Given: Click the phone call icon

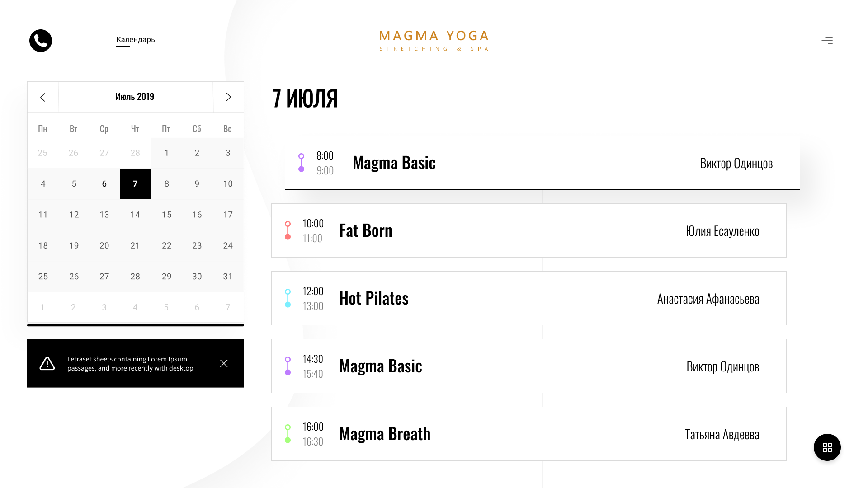Looking at the screenshot, I should 41,41.
